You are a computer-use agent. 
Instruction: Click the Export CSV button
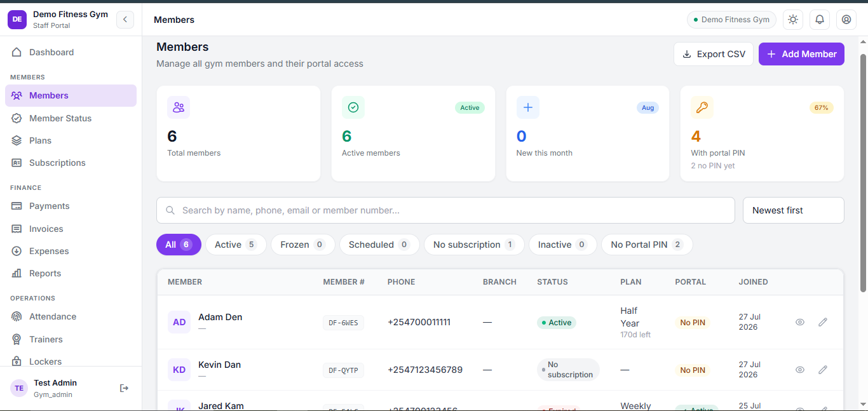(714, 54)
